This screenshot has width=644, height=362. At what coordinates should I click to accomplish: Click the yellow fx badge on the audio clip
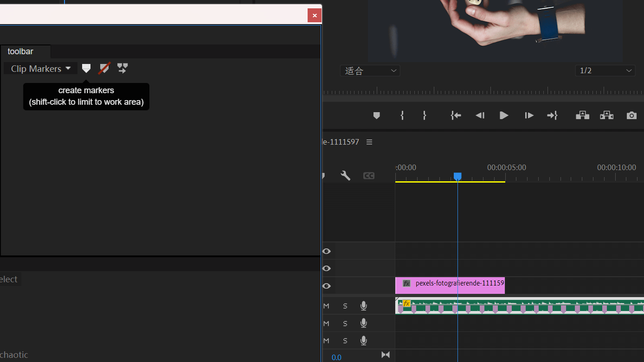(x=406, y=304)
